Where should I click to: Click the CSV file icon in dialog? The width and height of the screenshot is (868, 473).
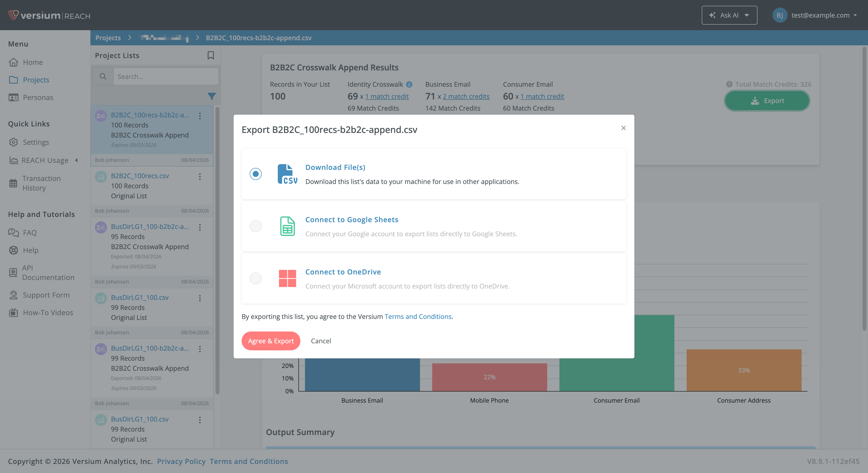click(x=287, y=174)
